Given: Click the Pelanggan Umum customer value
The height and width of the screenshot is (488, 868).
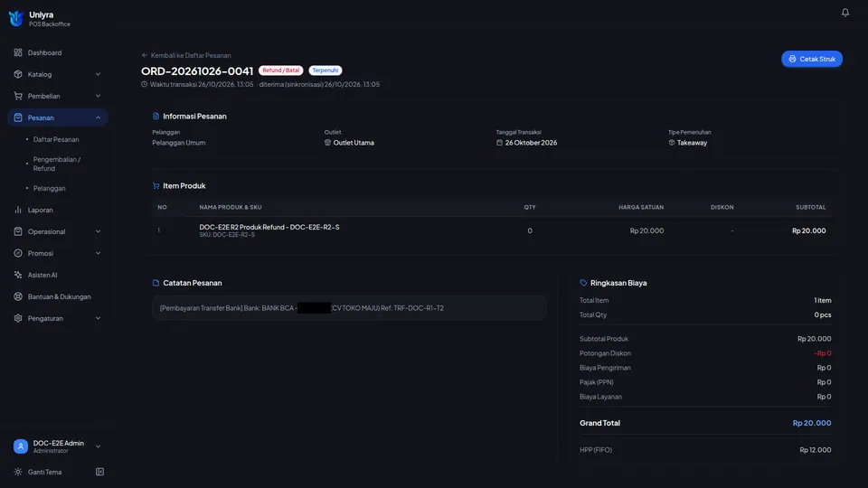Looking at the screenshot, I should point(179,142).
